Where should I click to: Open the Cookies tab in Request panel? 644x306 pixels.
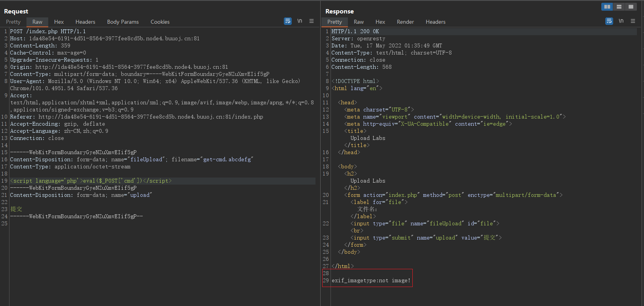tap(160, 22)
